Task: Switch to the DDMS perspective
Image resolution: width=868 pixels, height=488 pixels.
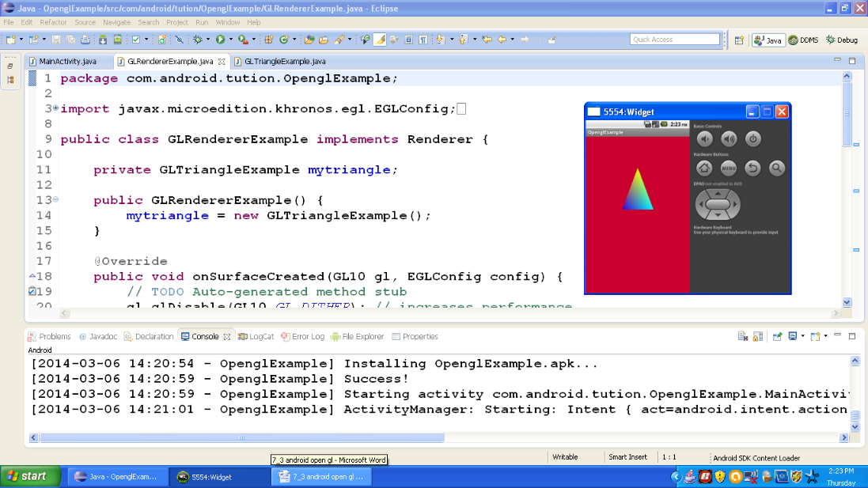Action: click(x=803, y=40)
